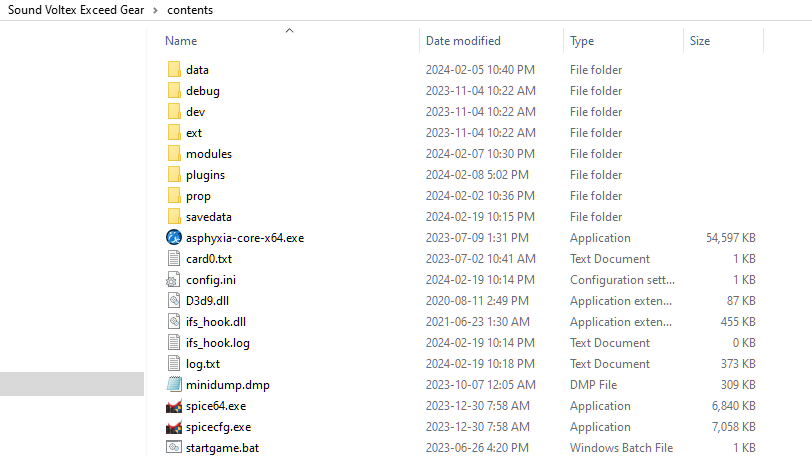This screenshot has height=456, width=812.
Task: Select the data folder icon
Action: pyautogui.click(x=174, y=70)
